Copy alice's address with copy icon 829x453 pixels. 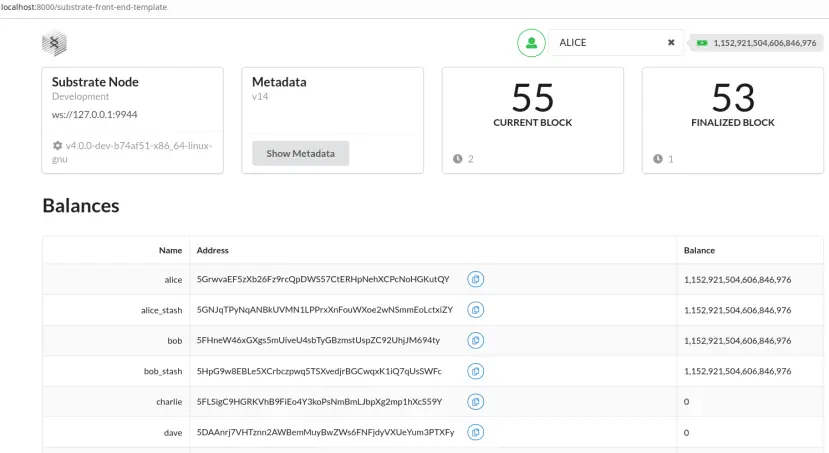point(475,279)
